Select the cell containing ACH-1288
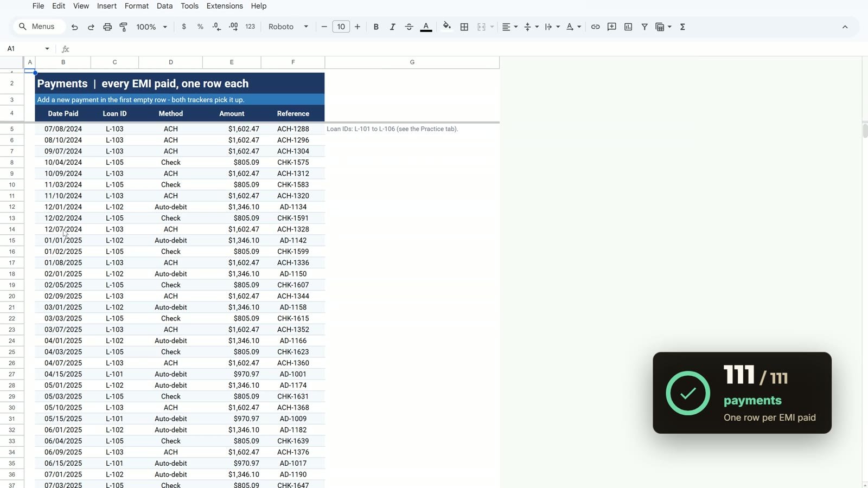Image resolution: width=868 pixels, height=488 pixels. click(293, 129)
